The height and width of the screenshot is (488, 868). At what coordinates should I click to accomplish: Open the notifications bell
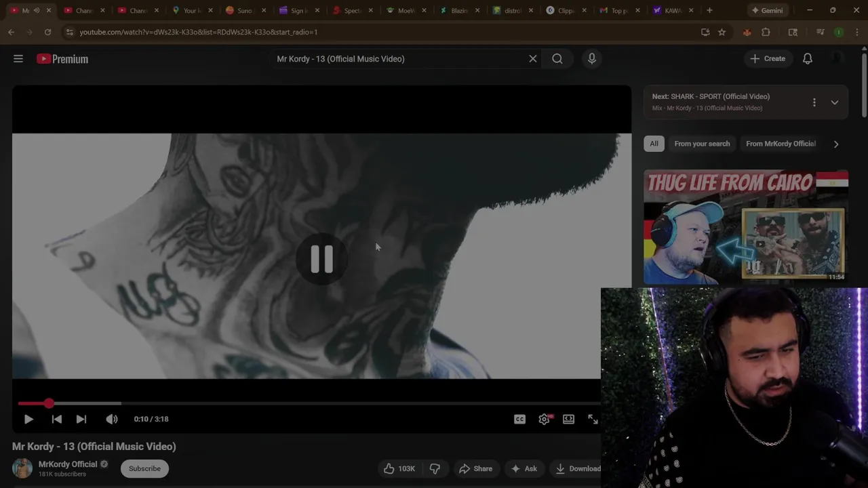[x=808, y=59]
